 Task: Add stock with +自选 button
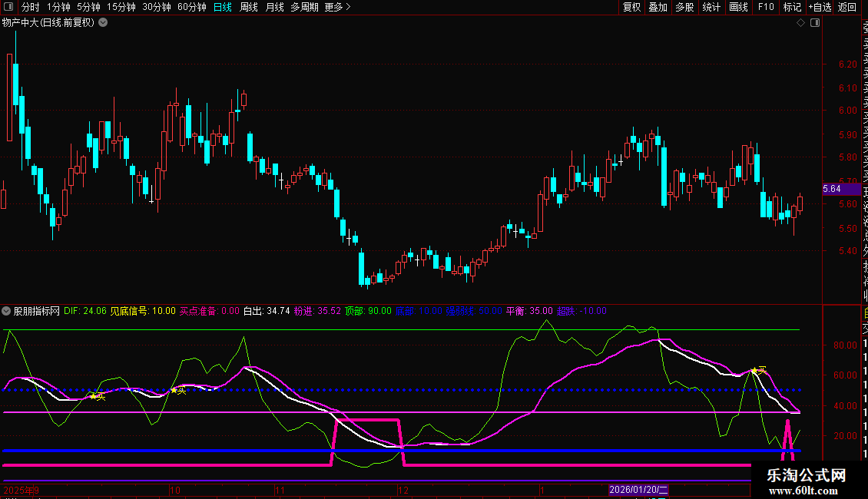(x=820, y=7)
